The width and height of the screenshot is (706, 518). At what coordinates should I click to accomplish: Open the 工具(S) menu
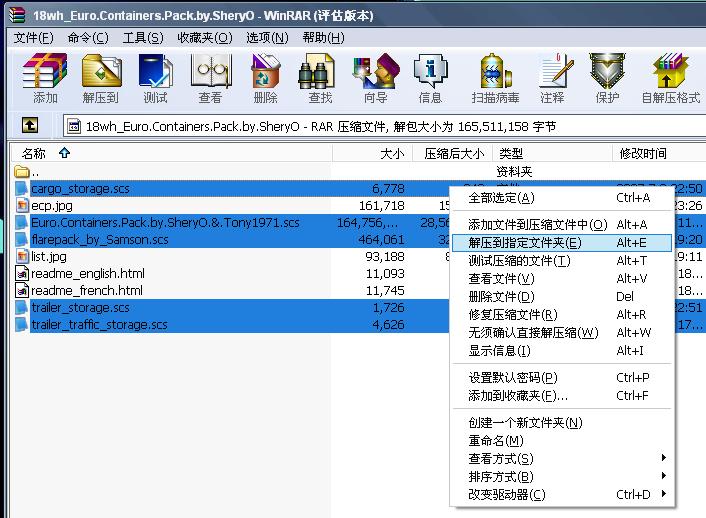tap(143, 37)
